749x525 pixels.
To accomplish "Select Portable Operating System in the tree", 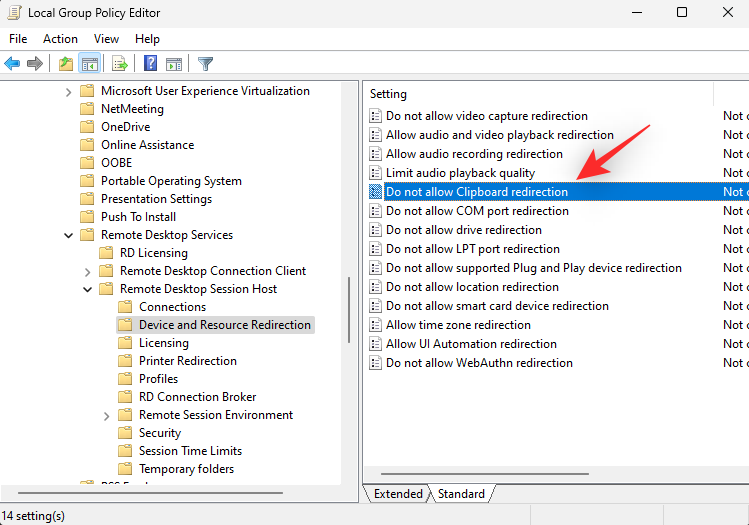I will point(171,181).
